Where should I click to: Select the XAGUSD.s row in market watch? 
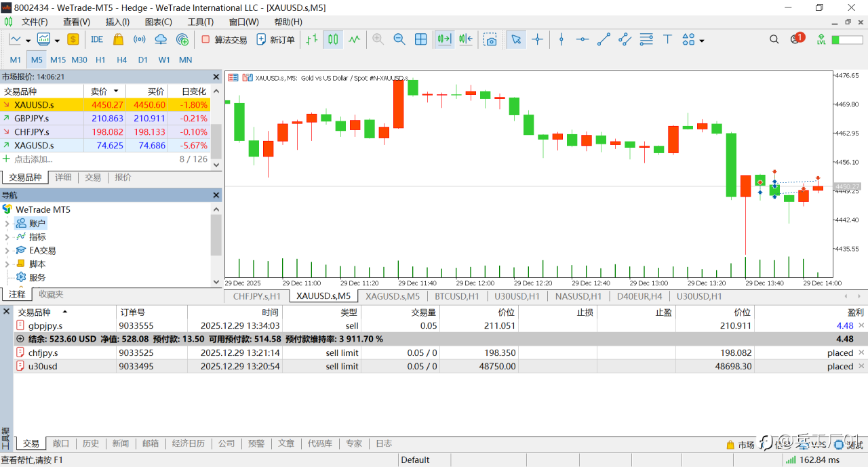(x=105, y=145)
